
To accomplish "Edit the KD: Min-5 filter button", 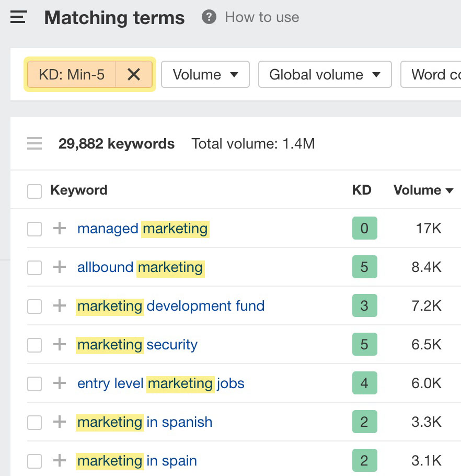I will [x=71, y=75].
